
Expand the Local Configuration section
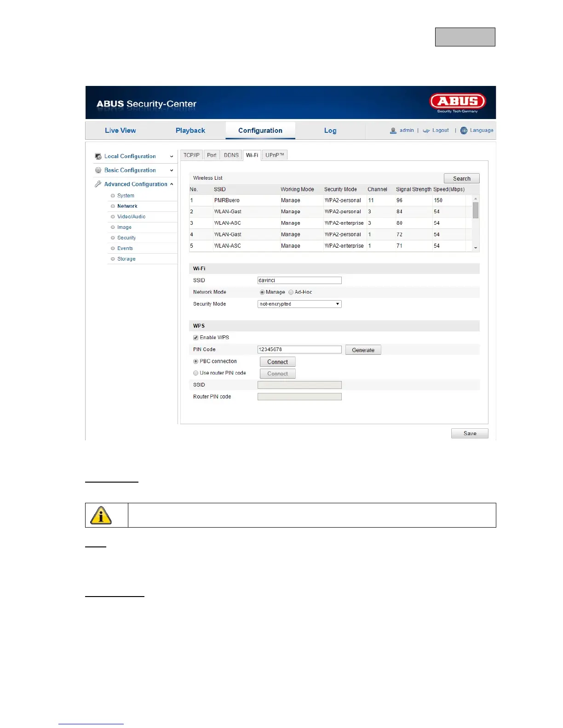172,157
